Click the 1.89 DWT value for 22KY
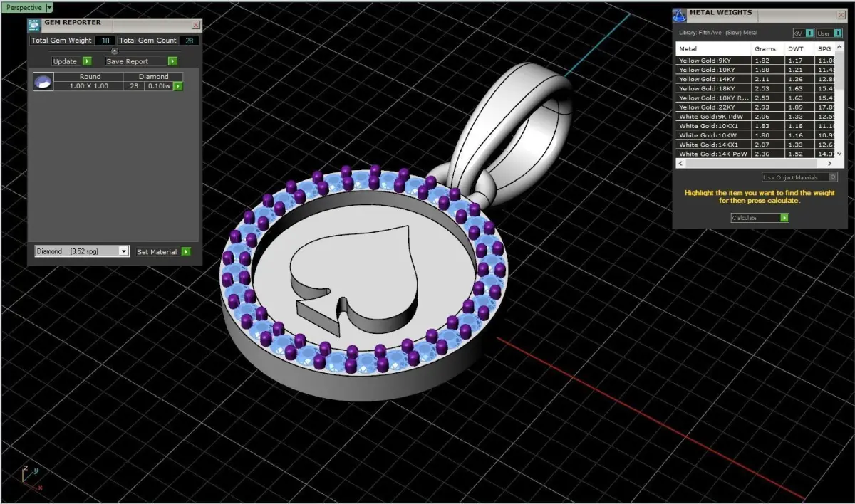Screen dimensions: 855x504 (799, 107)
